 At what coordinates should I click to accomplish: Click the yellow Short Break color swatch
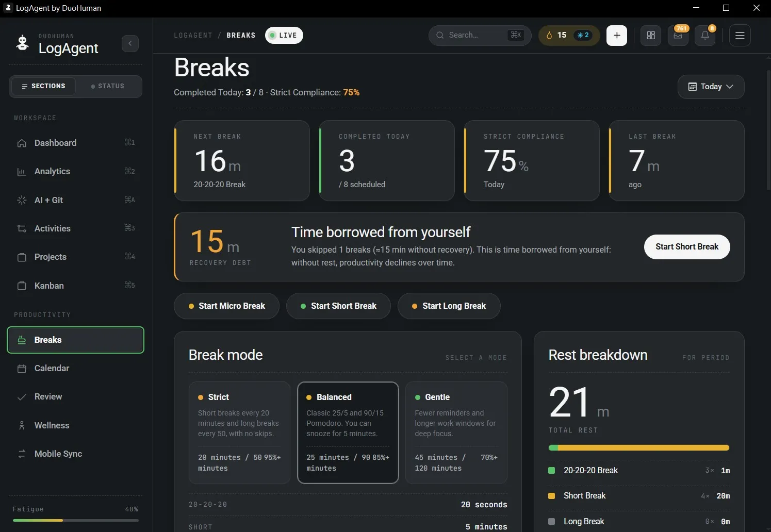(551, 495)
